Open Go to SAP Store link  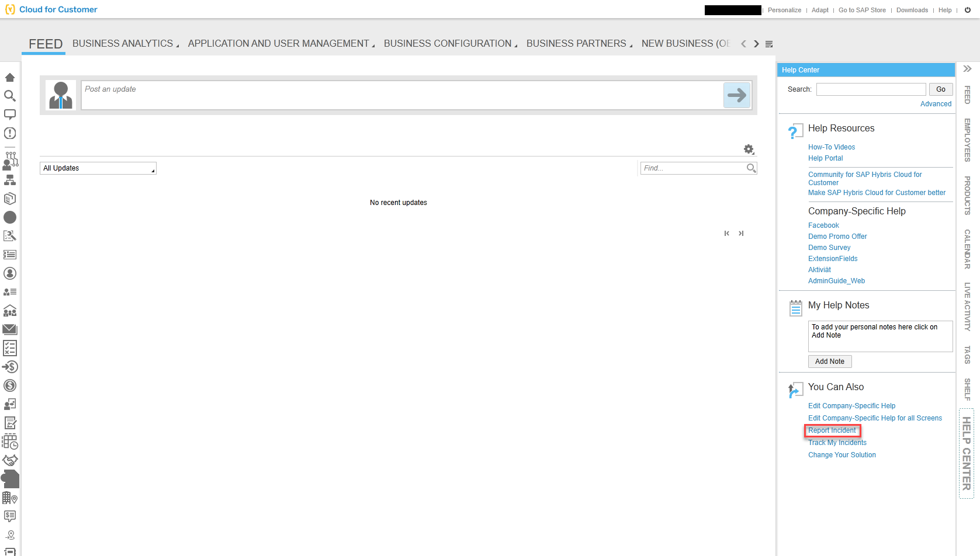[x=862, y=10]
